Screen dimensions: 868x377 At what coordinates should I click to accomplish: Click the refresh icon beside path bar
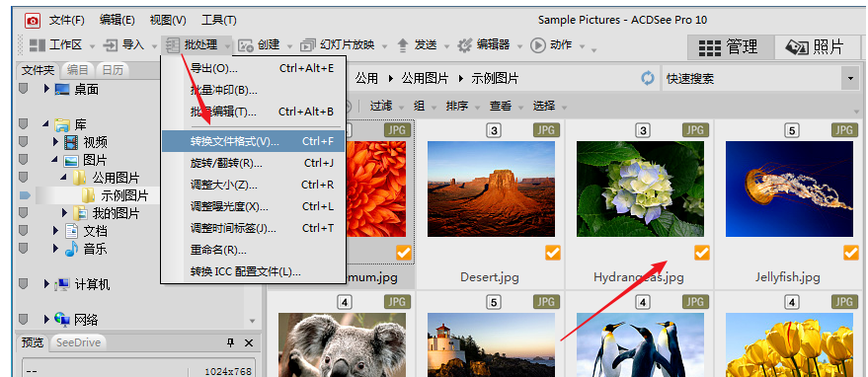648,78
